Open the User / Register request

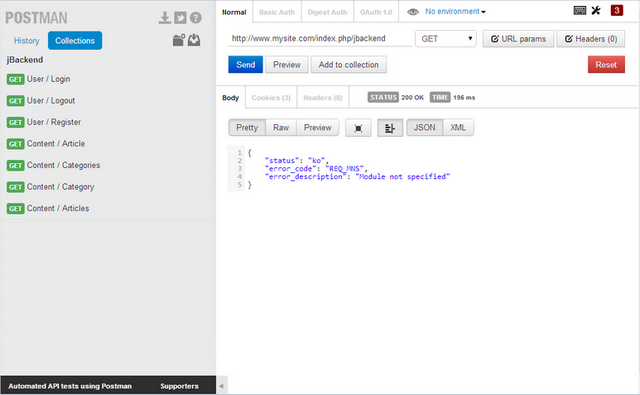53,122
